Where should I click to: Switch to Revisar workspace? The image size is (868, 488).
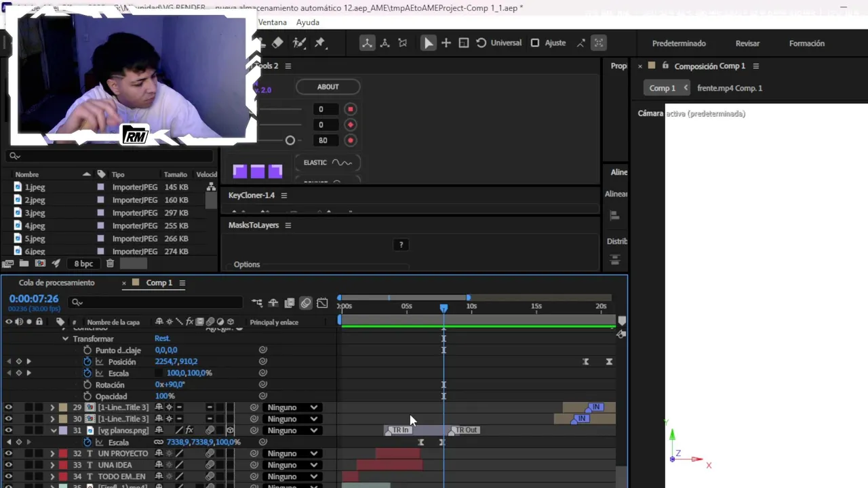click(747, 43)
